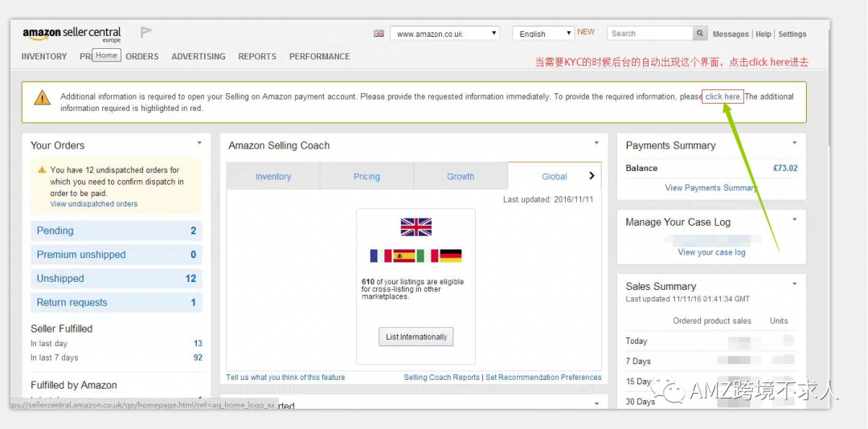This screenshot has height=429, width=868.
Task: Click the '7 Days' sales row label
Action: tap(638, 362)
